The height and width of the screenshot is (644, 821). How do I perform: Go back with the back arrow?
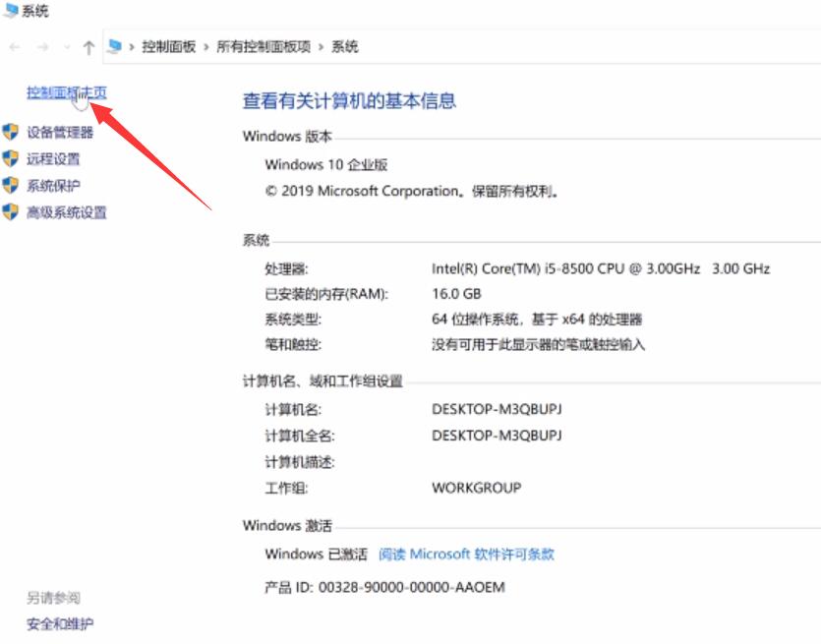[15, 47]
